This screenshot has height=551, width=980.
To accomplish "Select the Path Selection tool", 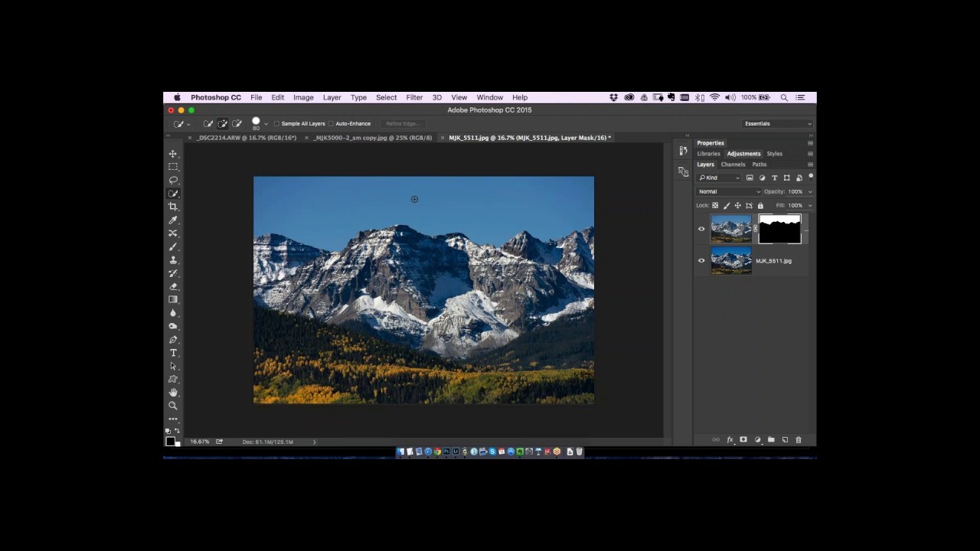I will click(x=173, y=366).
